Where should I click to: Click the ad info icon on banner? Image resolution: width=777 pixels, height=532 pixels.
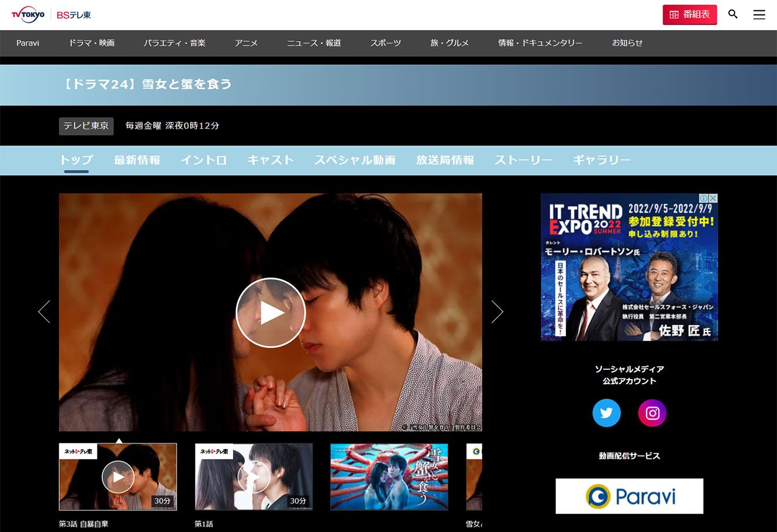(704, 198)
